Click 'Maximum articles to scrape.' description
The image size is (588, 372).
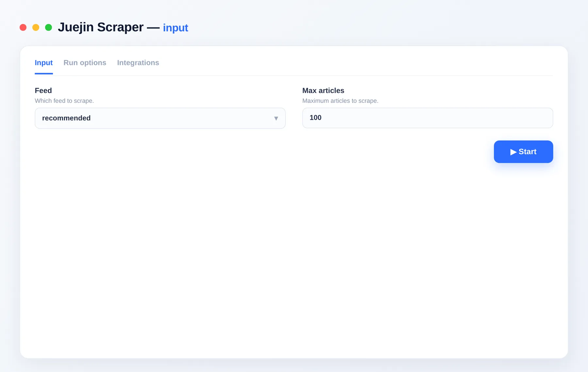340,101
